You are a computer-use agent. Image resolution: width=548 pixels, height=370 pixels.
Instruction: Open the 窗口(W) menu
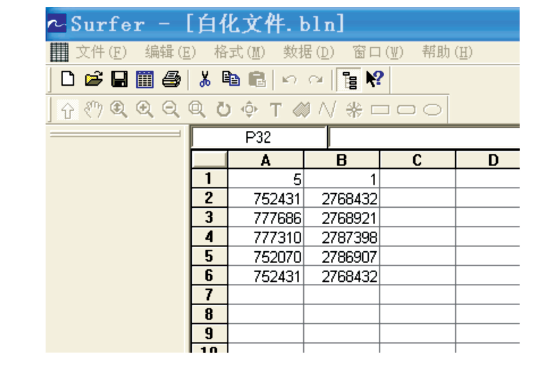[x=378, y=52]
